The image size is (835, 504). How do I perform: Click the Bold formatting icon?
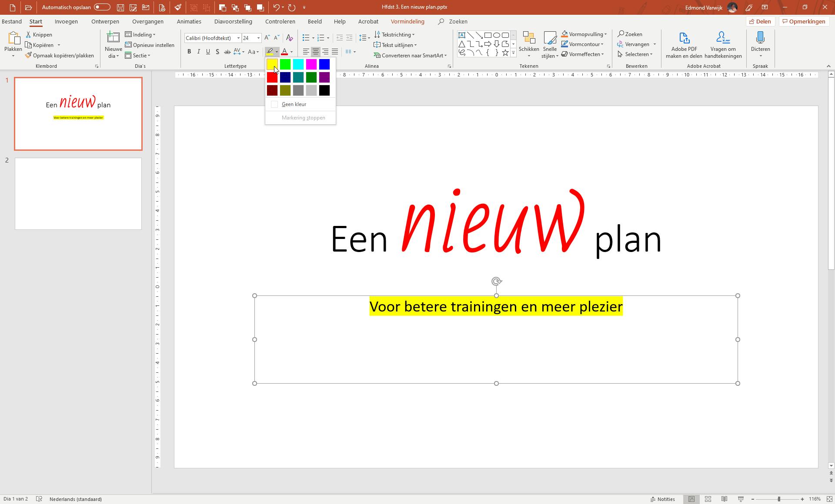click(x=189, y=52)
